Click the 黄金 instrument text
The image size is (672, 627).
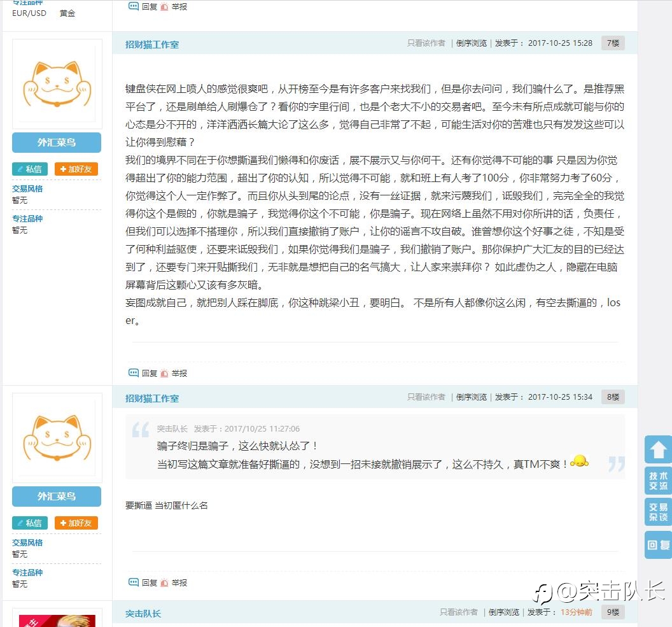(x=67, y=13)
